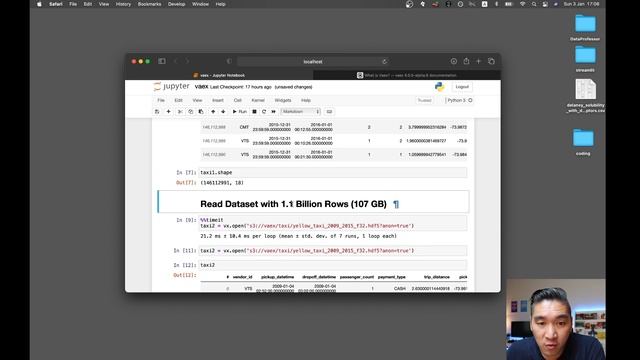The image size is (640, 360).
Task: Open the delaney_solubility csv file
Action: click(x=585, y=96)
